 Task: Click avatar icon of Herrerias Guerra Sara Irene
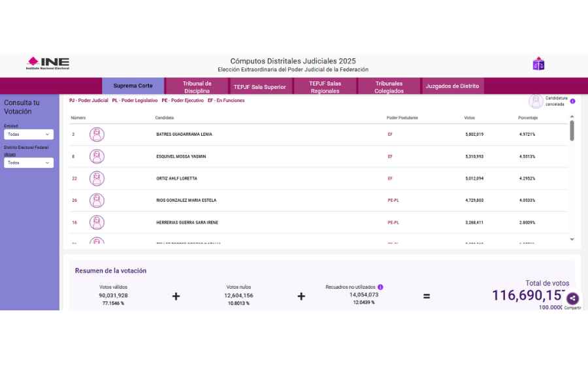coord(97,222)
